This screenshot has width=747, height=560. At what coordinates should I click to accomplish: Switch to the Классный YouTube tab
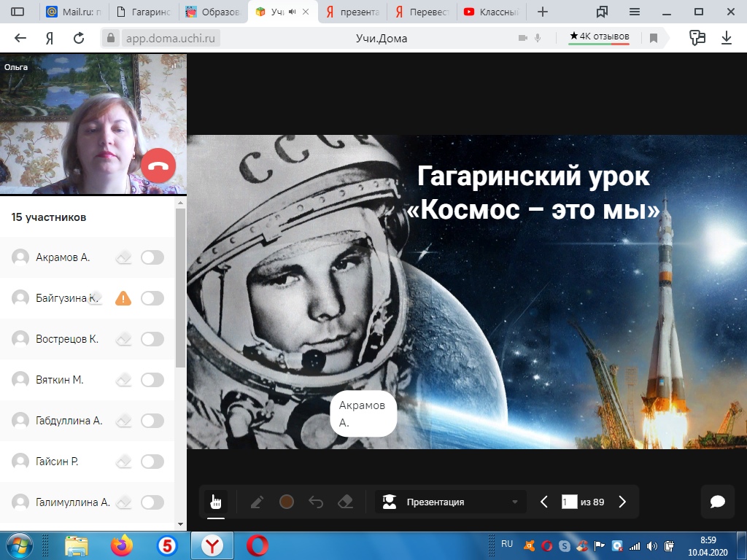[492, 12]
